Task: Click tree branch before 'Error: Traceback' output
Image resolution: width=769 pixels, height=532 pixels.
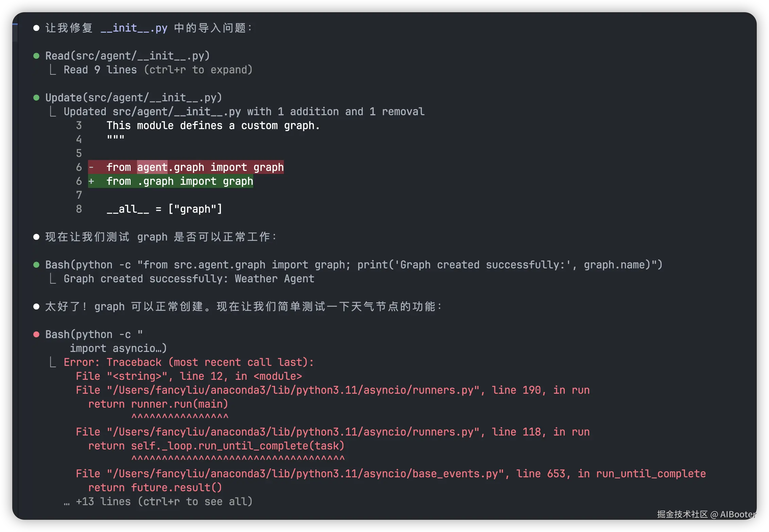Action: (x=53, y=362)
